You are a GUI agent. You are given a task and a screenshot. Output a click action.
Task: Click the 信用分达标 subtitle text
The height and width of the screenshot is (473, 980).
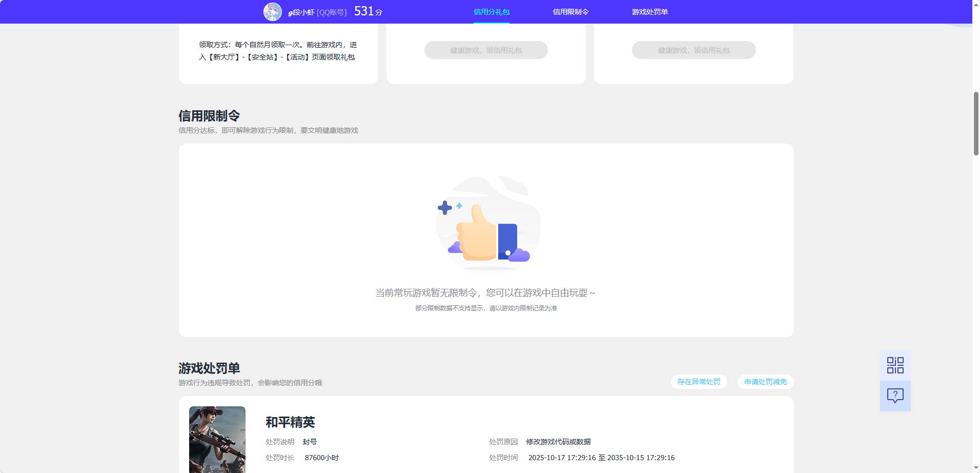268,130
